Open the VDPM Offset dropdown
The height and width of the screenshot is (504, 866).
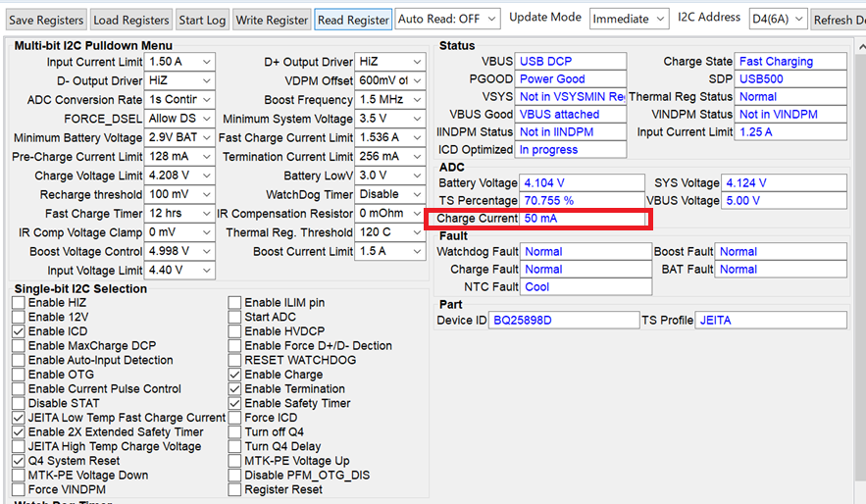[390, 80]
